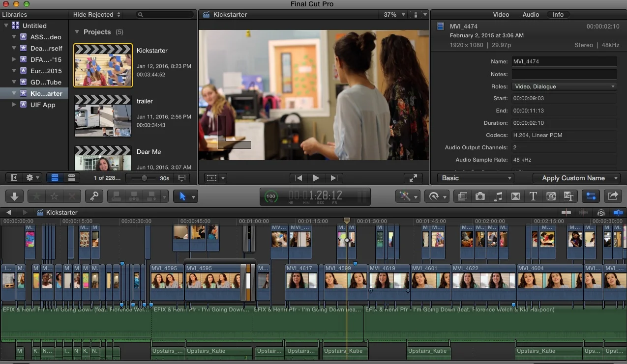Open the Music and Sound browser note icon

[498, 196]
